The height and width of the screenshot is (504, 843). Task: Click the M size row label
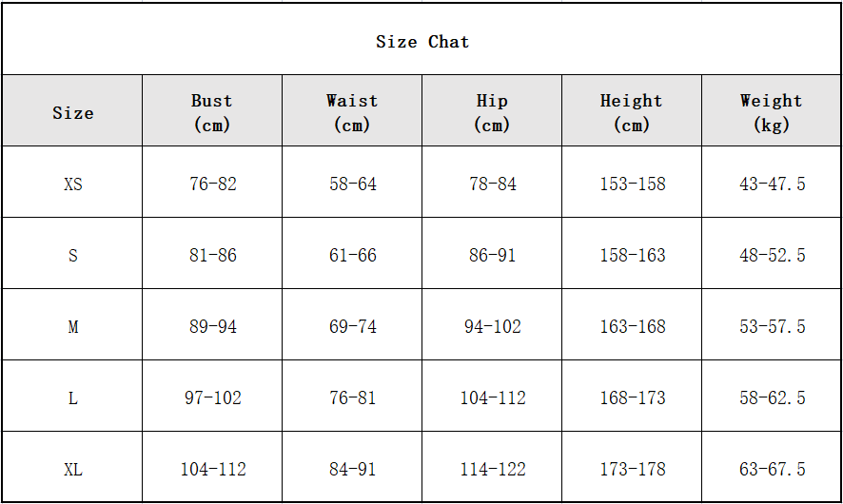pos(73,326)
